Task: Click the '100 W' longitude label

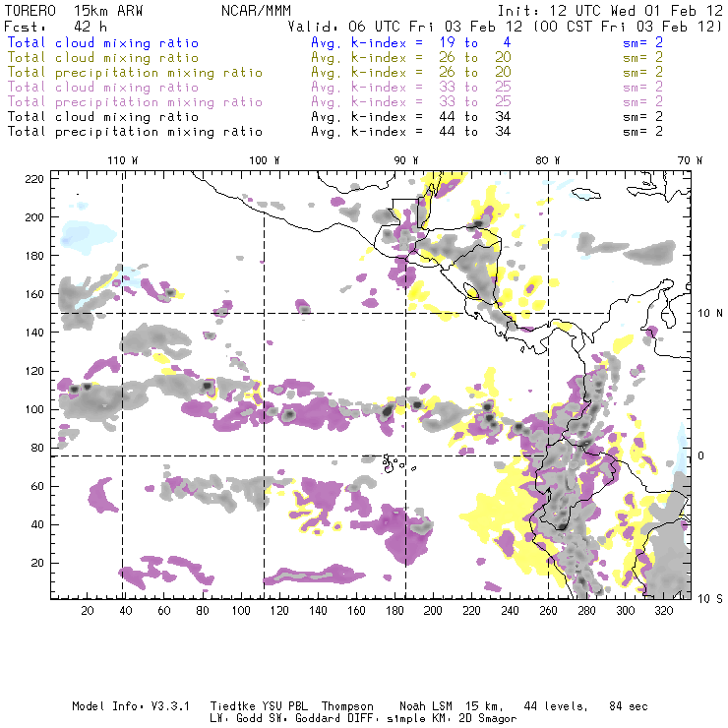Action: [265, 160]
